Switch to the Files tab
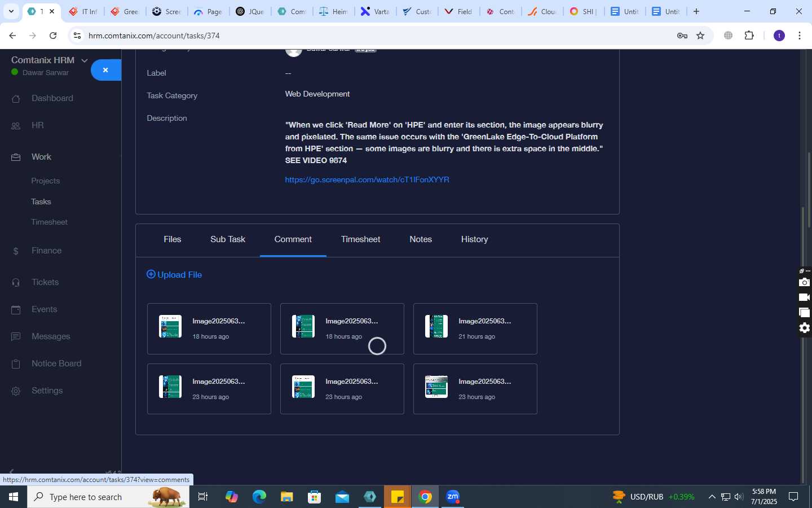 pos(172,239)
